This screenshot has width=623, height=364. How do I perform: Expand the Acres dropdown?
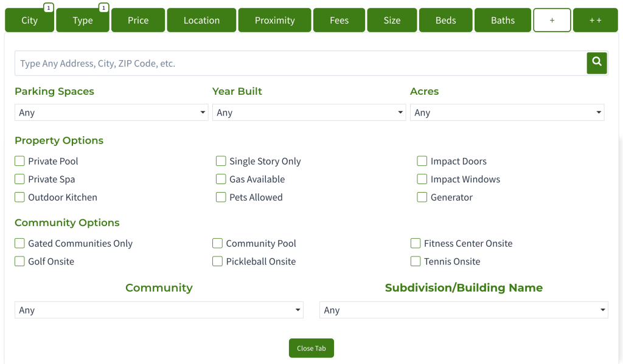pos(507,112)
